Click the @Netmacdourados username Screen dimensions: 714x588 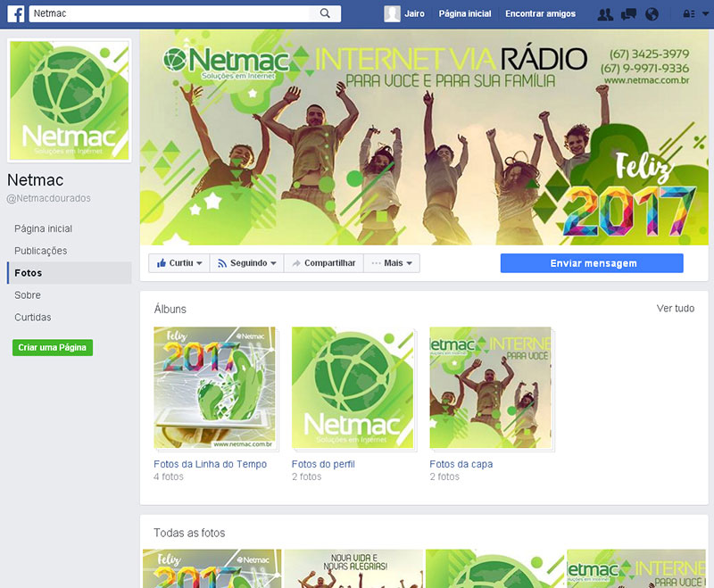click(48, 198)
